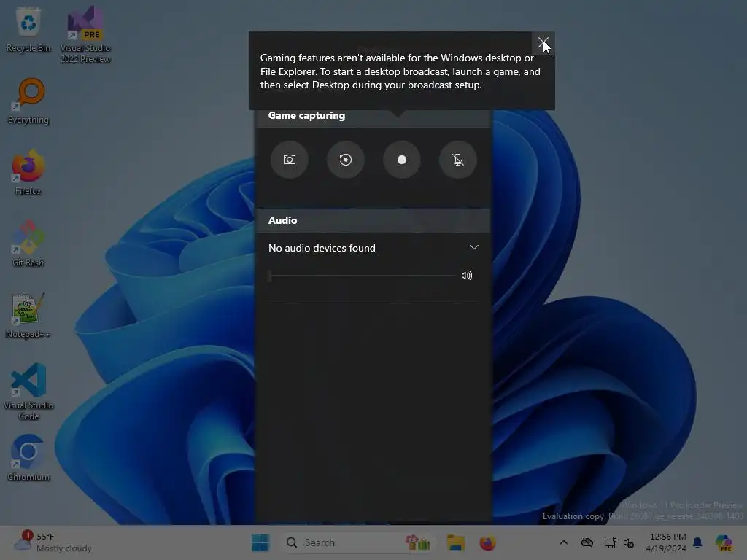Click the muted volume tray icon
This screenshot has height=560, width=747.
pyautogui.click(x=629, y=542)
